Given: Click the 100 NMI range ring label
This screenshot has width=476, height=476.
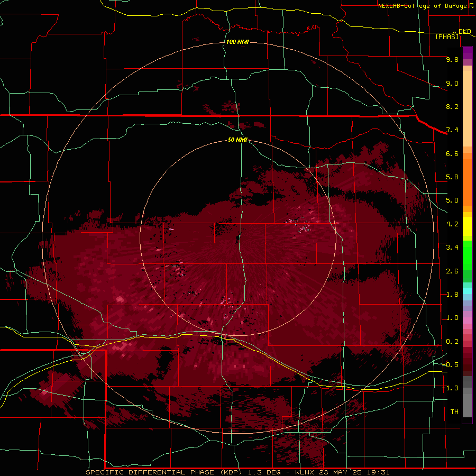Looking at the screenshot, I should point(237,42).
